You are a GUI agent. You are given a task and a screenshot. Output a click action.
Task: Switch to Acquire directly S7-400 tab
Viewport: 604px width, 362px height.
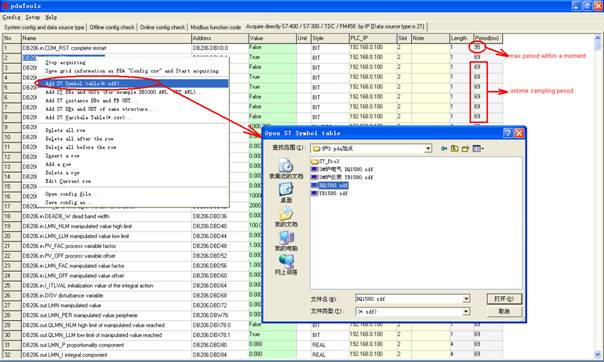(335, 27)
